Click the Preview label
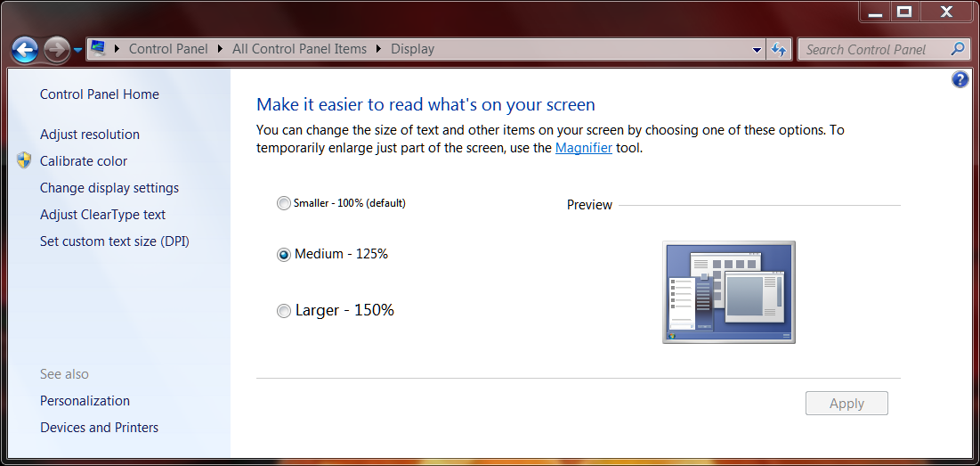Image resolution: width=980 pixels, height=466 pixels. (x=589, y=205)
